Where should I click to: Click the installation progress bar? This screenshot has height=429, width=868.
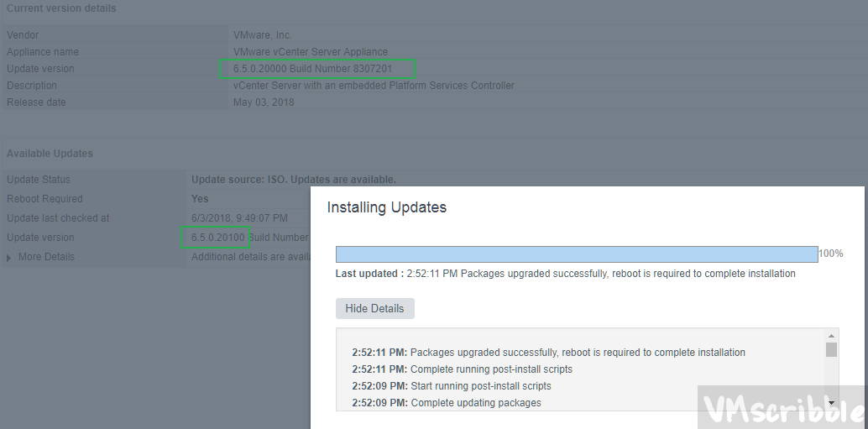click(x=576, y=254)
